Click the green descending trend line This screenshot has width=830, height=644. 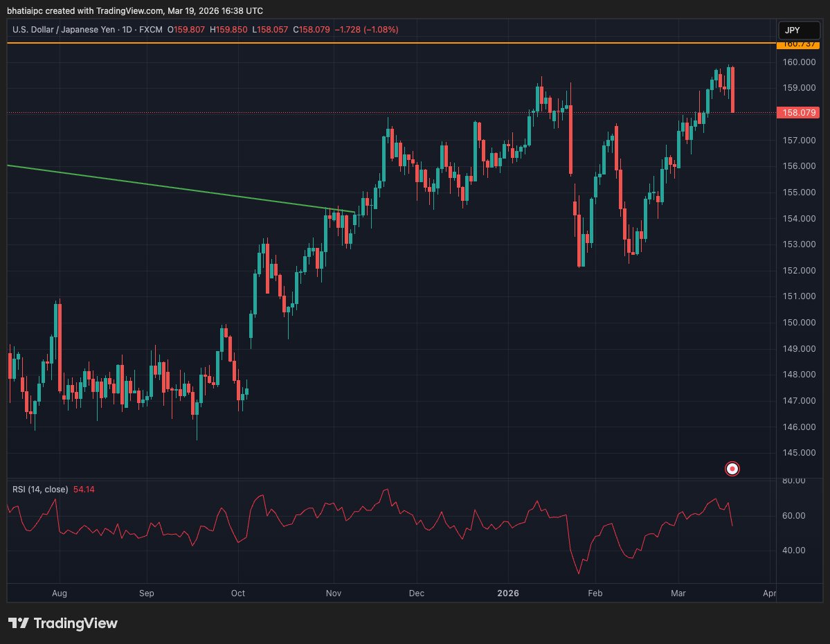click(180, 188)
